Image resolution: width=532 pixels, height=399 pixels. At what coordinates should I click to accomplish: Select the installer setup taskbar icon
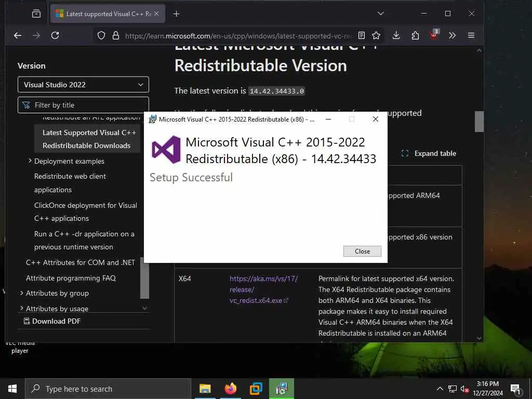pos(282,389)
